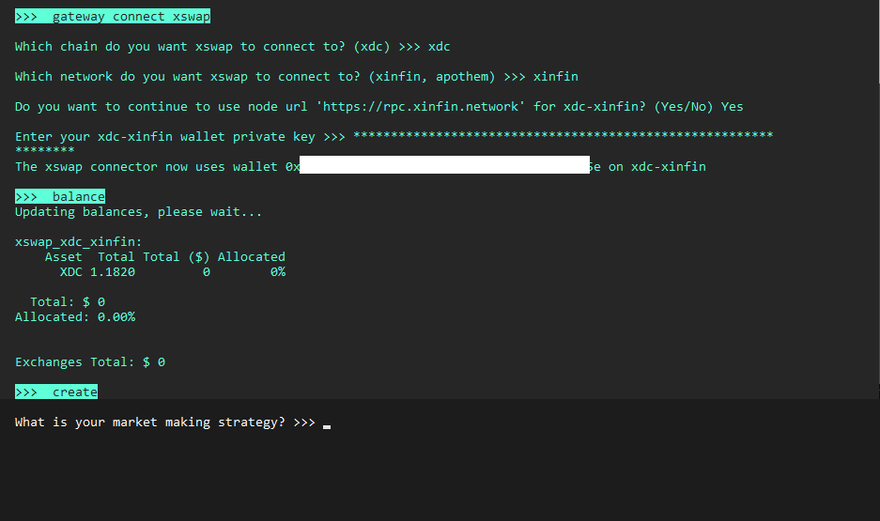The height and width of the screenshot is (521, 880).
Task: Click "Updating balances, please wait..." message
Action: click(x=139, y=212)
